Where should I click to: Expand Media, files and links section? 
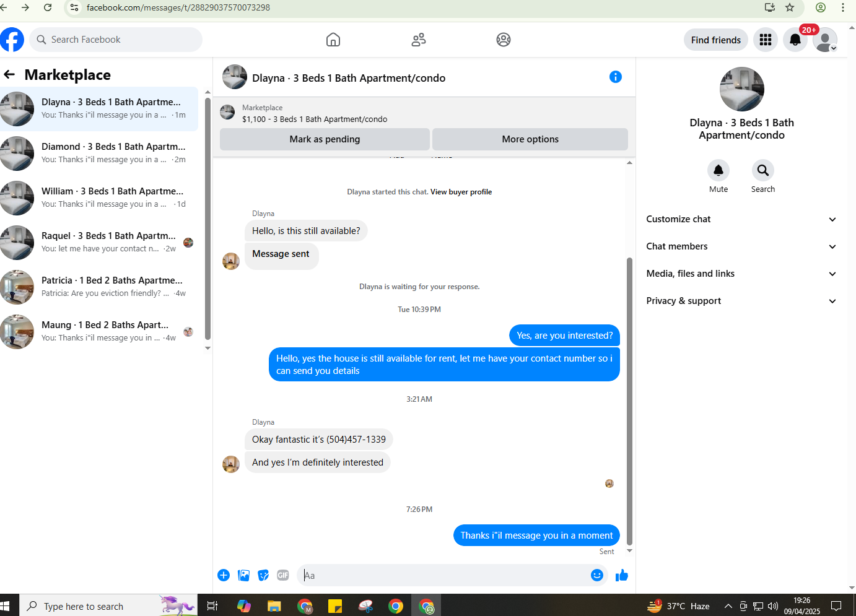[x=741, y=274]
